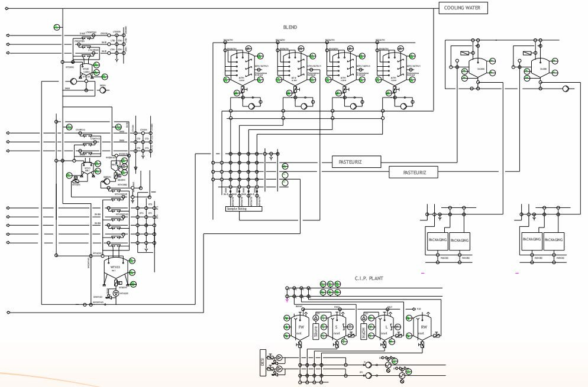Viewport: 588px width, 387px height.
Task: Click the BLEND section title
Action: point(290,27)
